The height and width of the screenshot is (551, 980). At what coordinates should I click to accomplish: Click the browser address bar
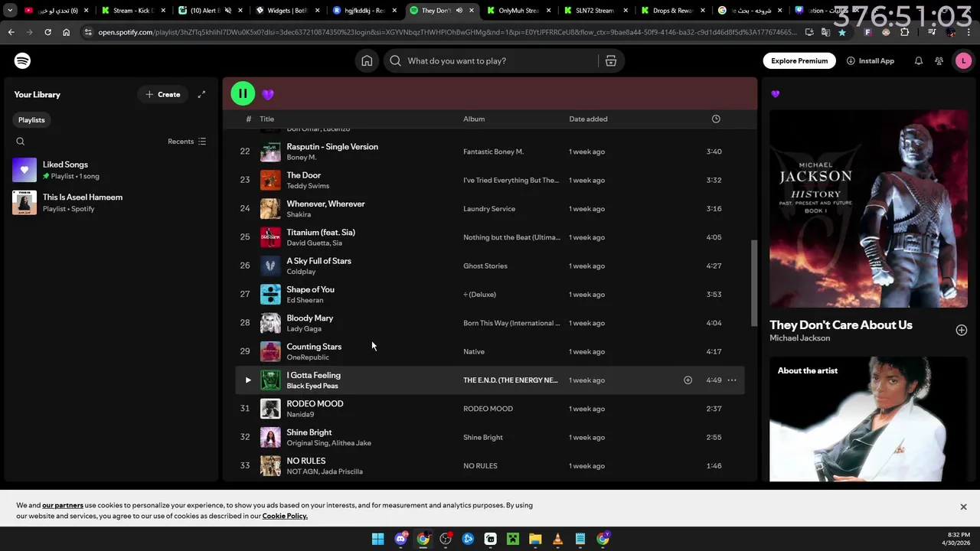point(448,32)
